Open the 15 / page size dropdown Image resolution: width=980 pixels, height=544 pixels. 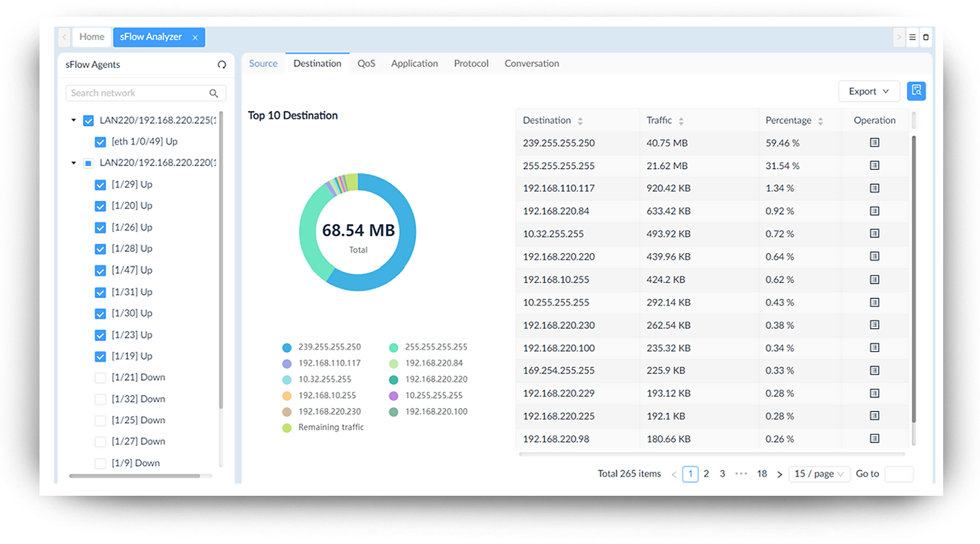[819, 474]
